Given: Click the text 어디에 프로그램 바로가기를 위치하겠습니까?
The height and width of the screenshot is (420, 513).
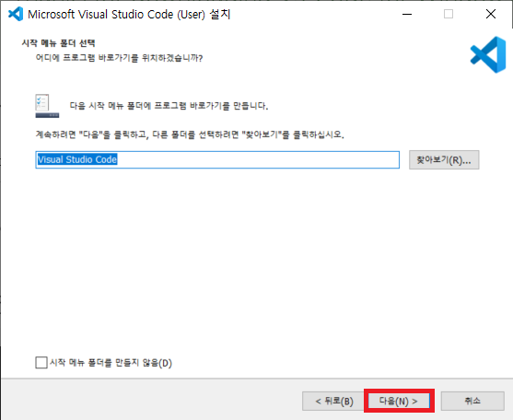Looking at the screenshot, I should (x=119, y=58).
